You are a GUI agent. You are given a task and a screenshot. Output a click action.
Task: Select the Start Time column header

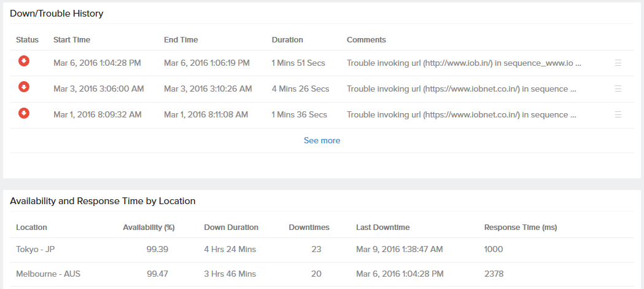click(72, 40)
